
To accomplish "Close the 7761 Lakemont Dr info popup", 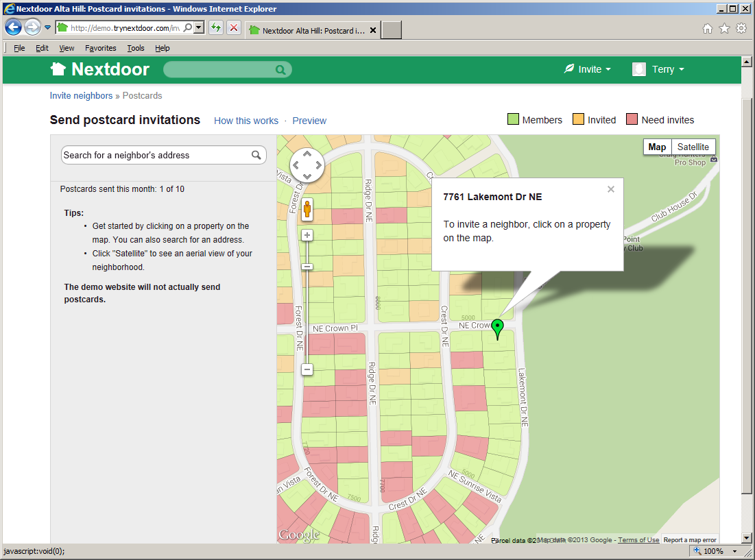I will click(610, 189).
